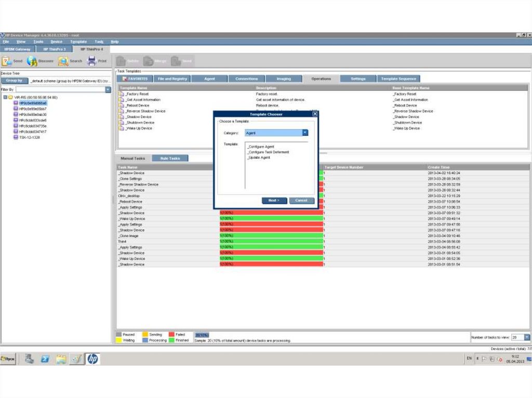
Task: Open the File and Registry template tab
Action: (x=172, y=79)
